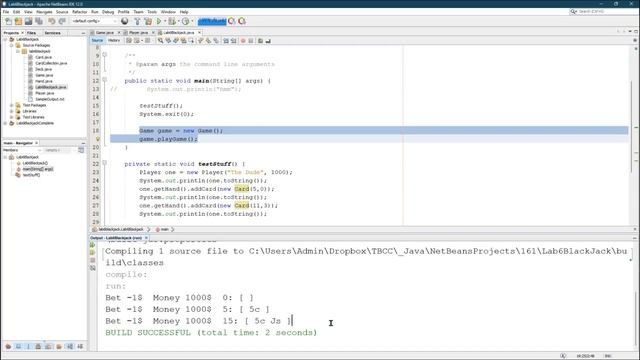Screen dimensions: 640x360
Task: Open the File menu
Action: pyautogui.click(x=6, y=12)
